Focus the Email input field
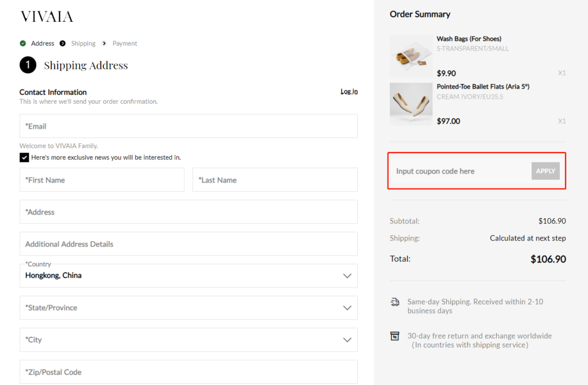The width and height of the screenshot is (588, 385). pos(188,126)
